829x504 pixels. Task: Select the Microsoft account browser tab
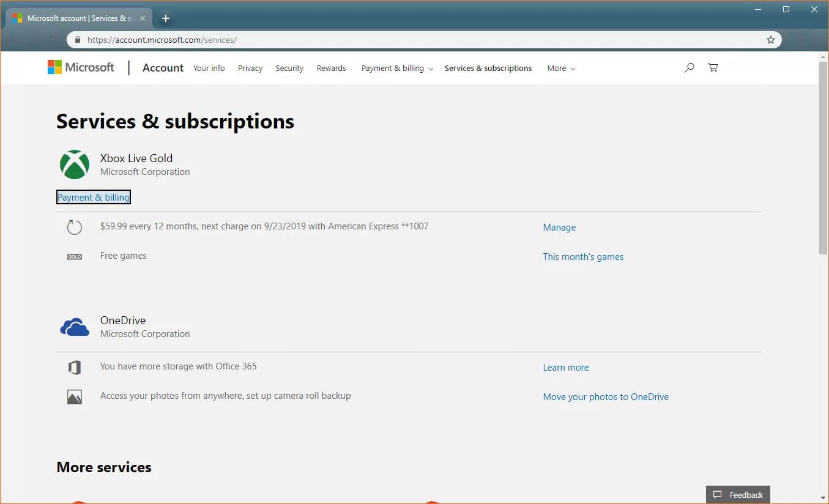pyautogui.click(x=78, y=18)
